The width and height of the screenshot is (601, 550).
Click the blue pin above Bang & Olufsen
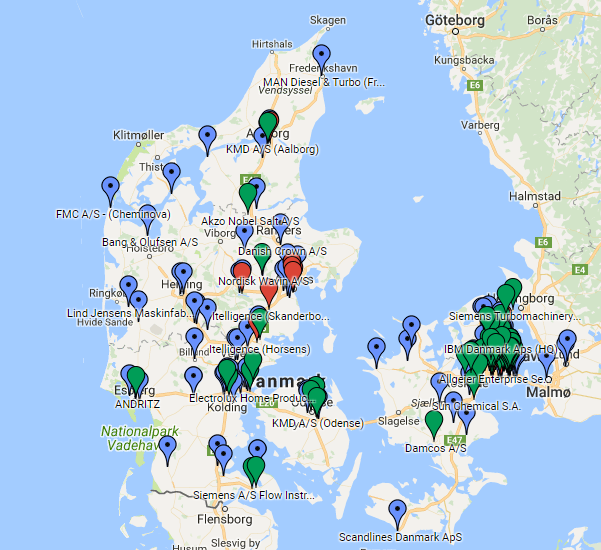[148, 218]
